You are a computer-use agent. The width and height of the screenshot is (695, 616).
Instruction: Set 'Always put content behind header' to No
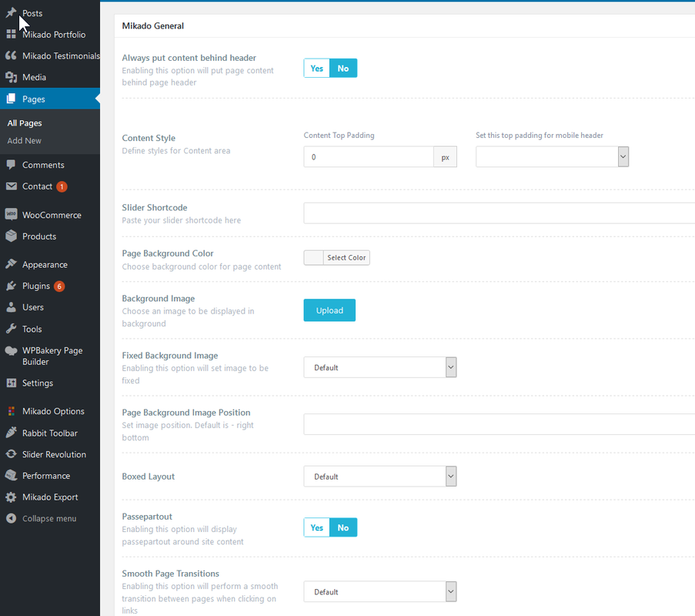click(x=343, y=69)
